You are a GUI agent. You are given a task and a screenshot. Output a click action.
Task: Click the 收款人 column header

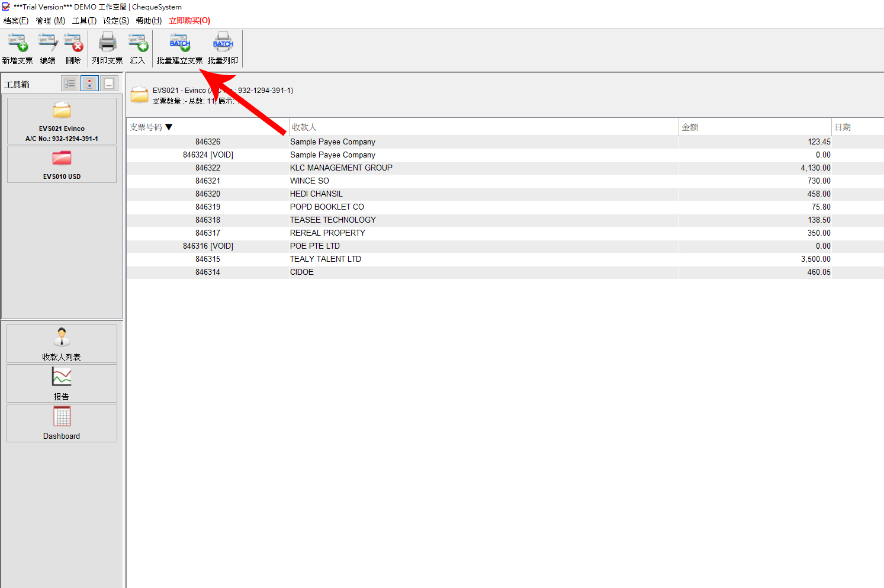pos(484,127)
